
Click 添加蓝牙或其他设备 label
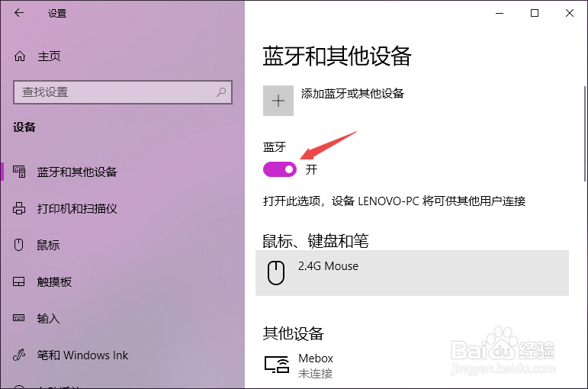coord(352,93)
